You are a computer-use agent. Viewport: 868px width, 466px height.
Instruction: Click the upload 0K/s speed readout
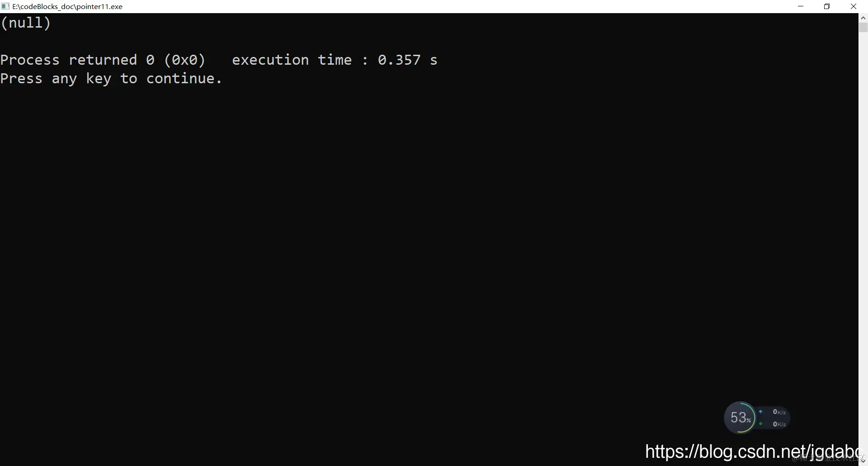[779, 412]
